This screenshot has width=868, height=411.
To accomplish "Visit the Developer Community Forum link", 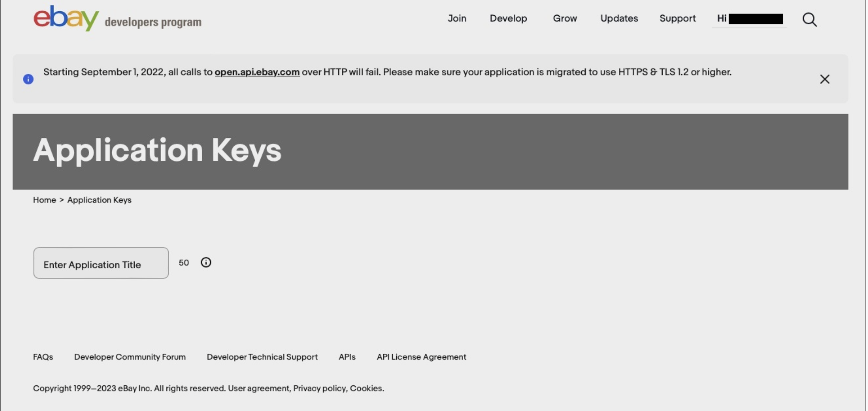I will tap(130, 357).
